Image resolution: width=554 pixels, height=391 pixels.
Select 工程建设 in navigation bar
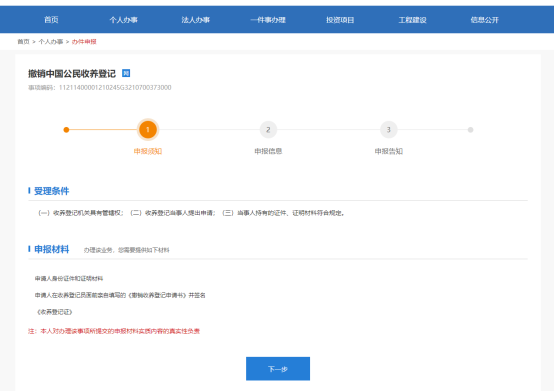click(412, 20)
